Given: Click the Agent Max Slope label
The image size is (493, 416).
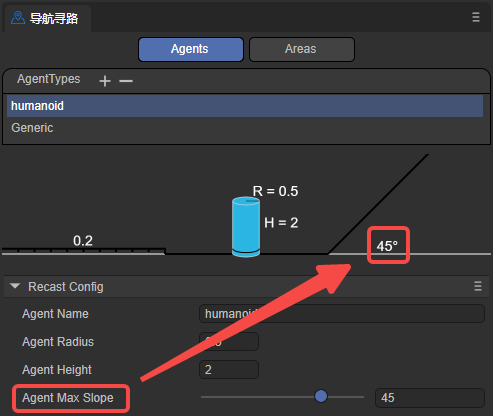Looking at the screenshot, I should [x=68, y=398].
